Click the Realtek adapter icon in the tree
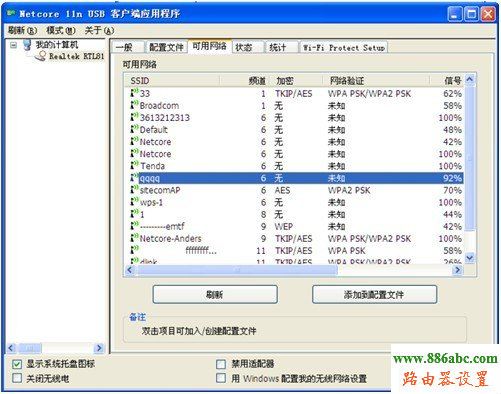This screenshot has width=501, height=394. tap(41, 56)
